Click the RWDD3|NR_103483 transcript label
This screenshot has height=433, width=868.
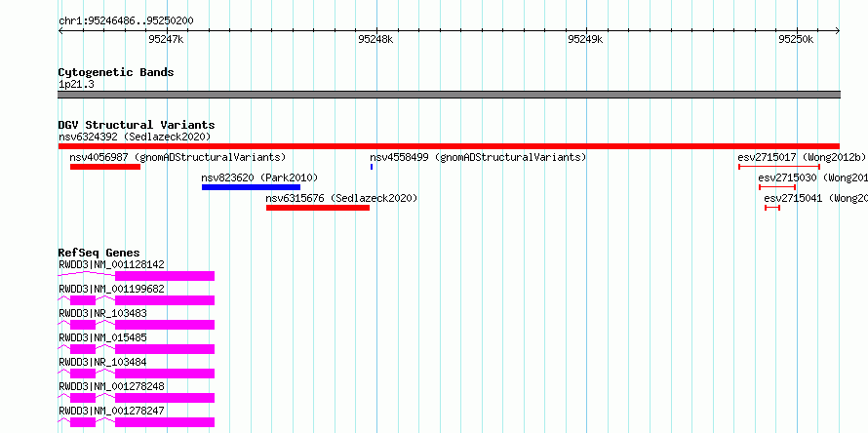pos(102,313)
